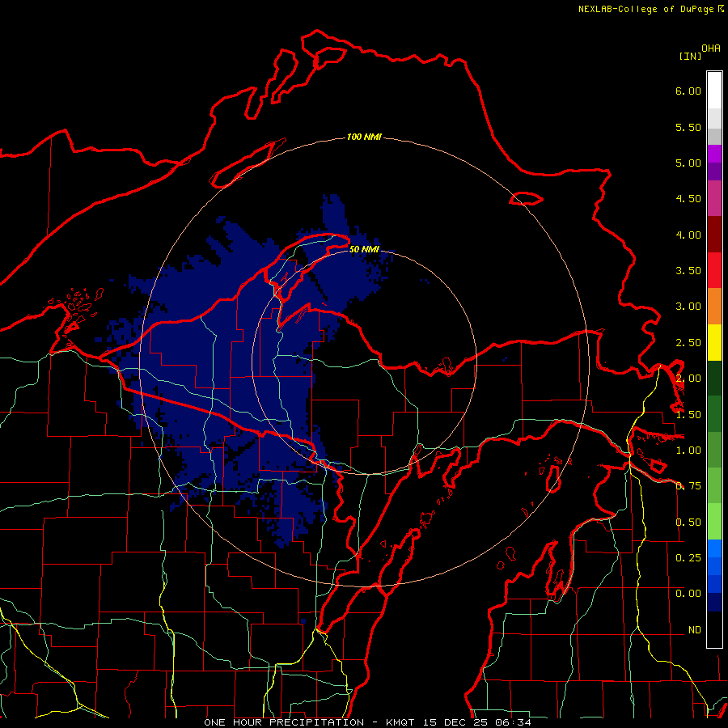The height and width of the screenshot is (728, 728).
Task: Click the 100 NMI range ring label
Action: [364, 137]
